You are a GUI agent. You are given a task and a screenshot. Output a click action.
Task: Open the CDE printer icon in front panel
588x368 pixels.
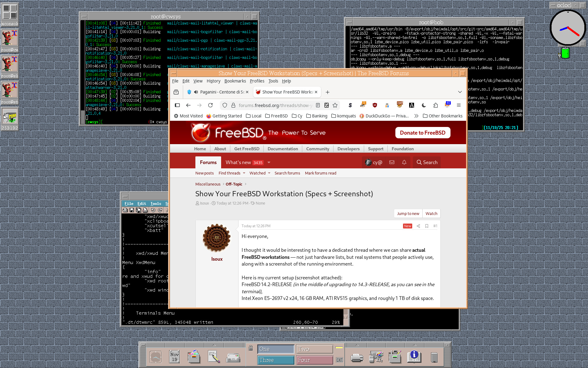(x=357, y=357)
